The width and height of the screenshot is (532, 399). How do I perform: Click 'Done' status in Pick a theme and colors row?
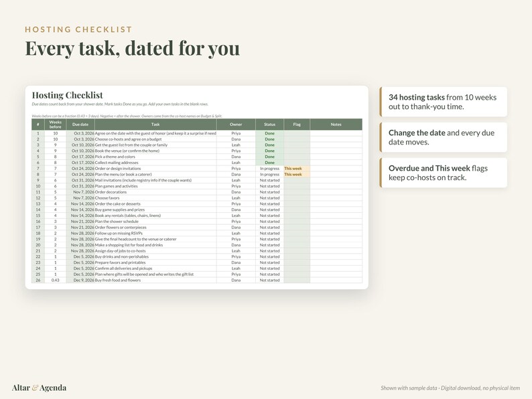click(270, 157)
